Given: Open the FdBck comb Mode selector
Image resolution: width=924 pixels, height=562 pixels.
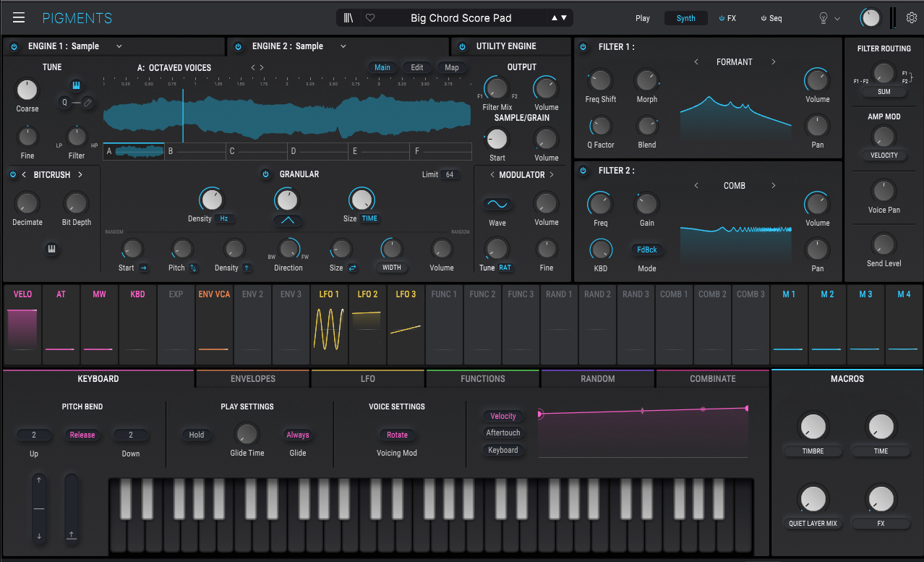Looking at the screenshot, I should [x=647, y=250].
